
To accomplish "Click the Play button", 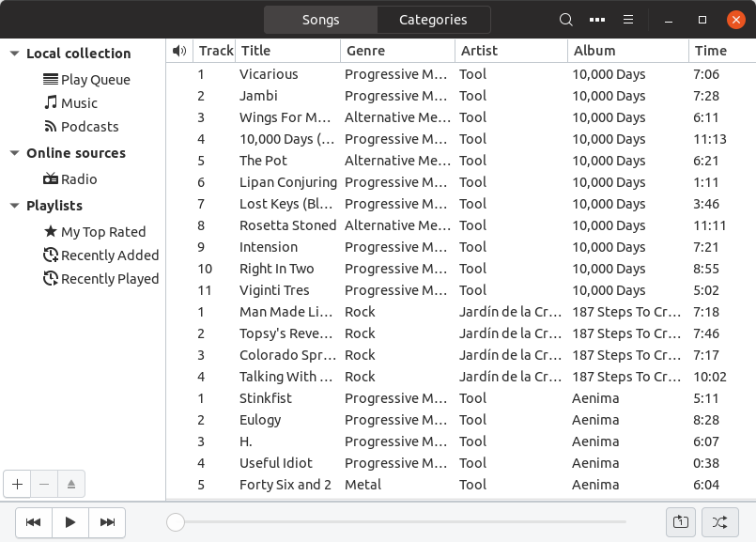I will click(x=70, y=522).
